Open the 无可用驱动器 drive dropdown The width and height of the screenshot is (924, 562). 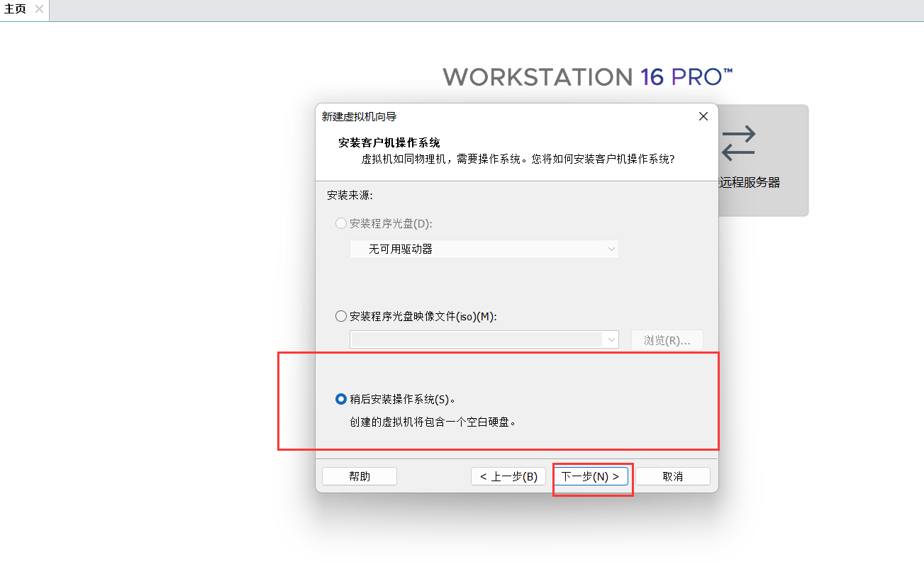coord(484,249)
